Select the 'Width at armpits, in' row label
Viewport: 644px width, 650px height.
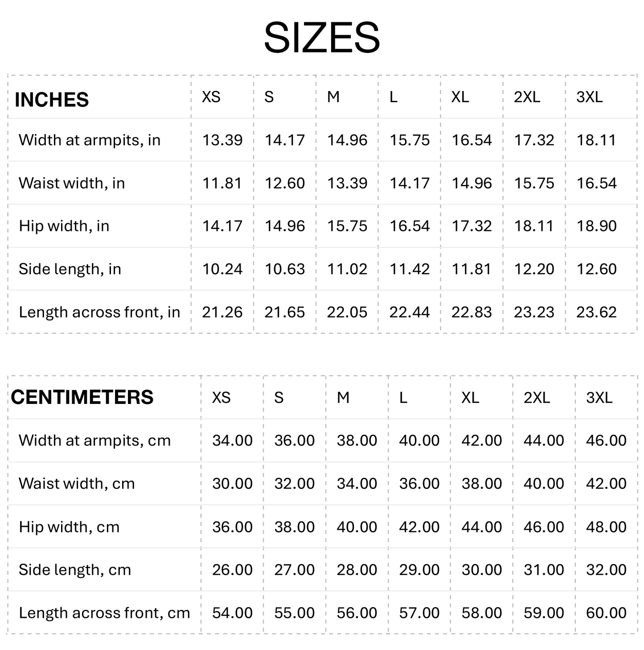click(90, 140)
